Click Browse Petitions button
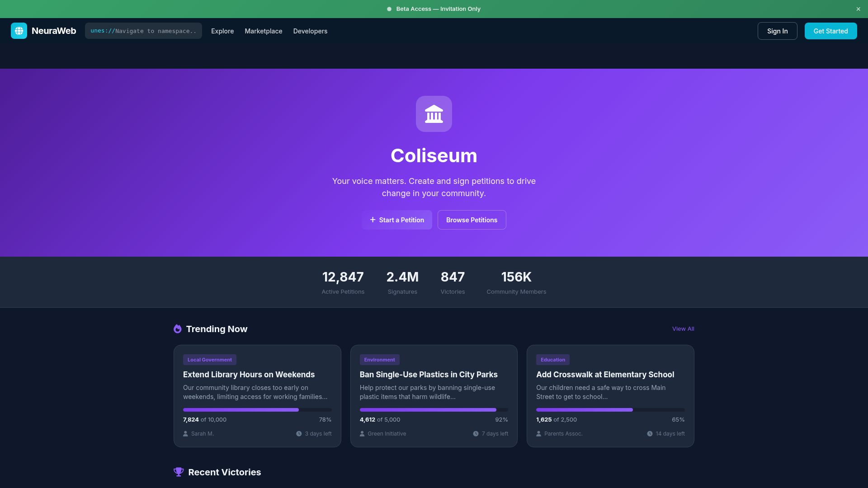868x488 pixels. click(472, 220)
